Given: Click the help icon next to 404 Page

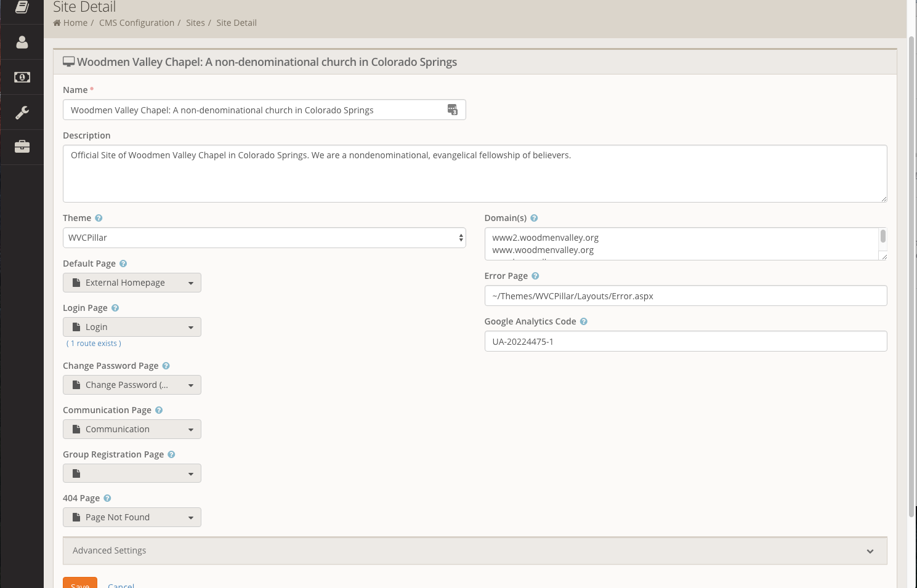Looking at the screenshot, I should pos(107,498).
